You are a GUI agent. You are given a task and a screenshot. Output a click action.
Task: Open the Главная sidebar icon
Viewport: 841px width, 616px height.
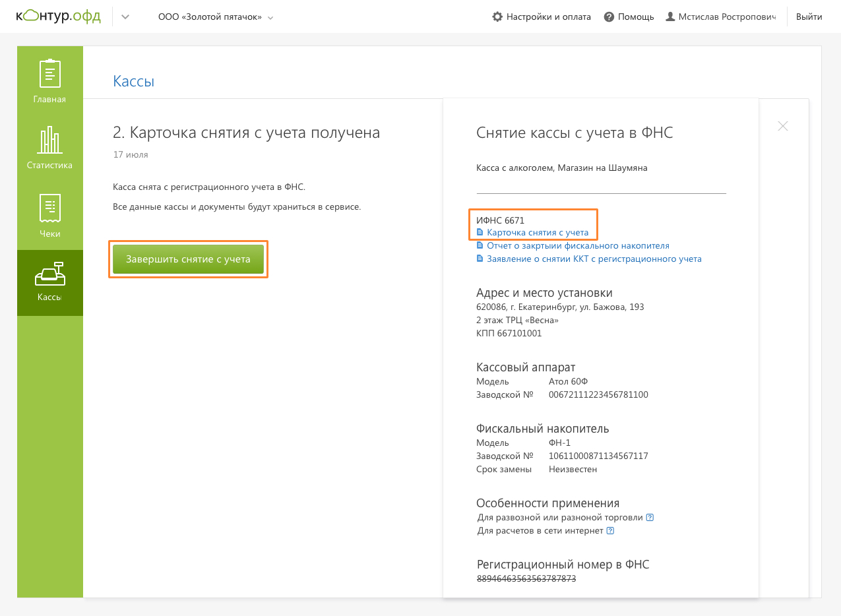click(x=50, y=74)
